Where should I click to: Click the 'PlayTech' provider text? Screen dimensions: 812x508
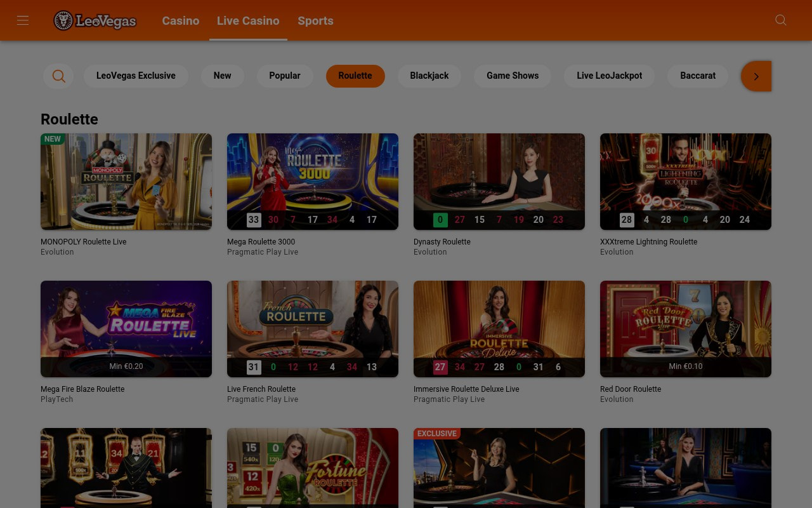(x=57, y=399)
